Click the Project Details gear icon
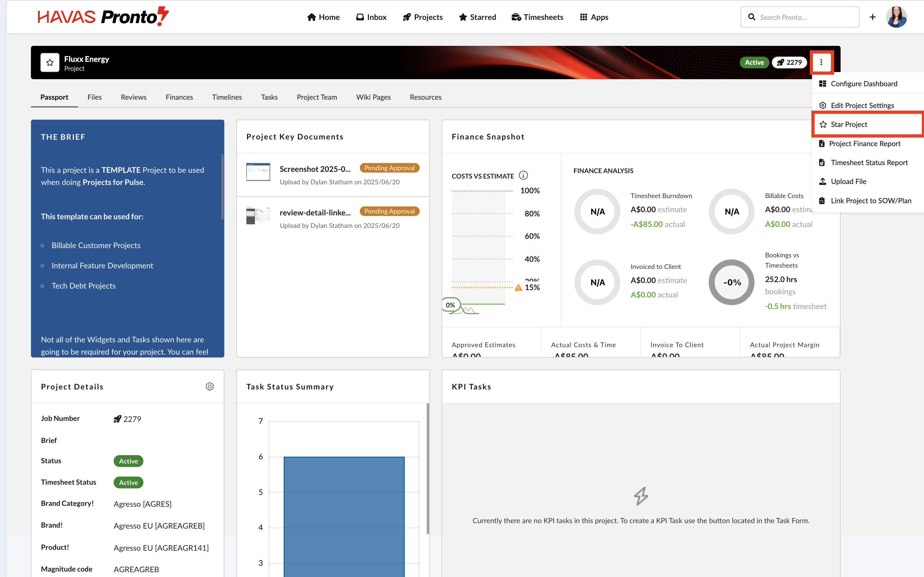Image resolution: width=924 pixels, height=577 pixels. 210,386
